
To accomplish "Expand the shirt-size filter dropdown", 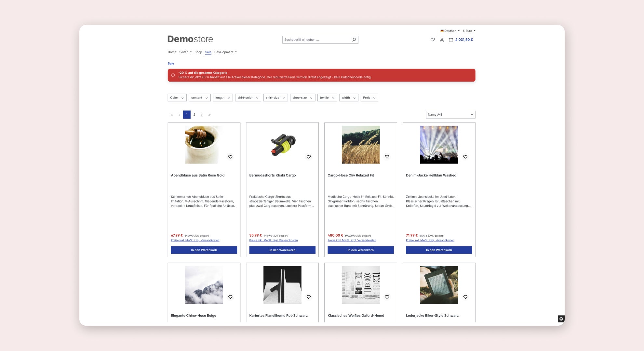I will [275, 98].
